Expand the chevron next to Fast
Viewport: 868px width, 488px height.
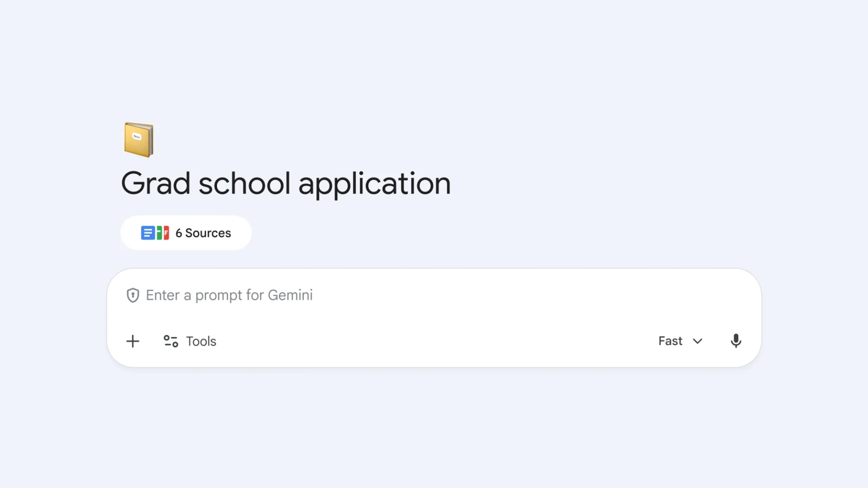(x=698, y=341)
